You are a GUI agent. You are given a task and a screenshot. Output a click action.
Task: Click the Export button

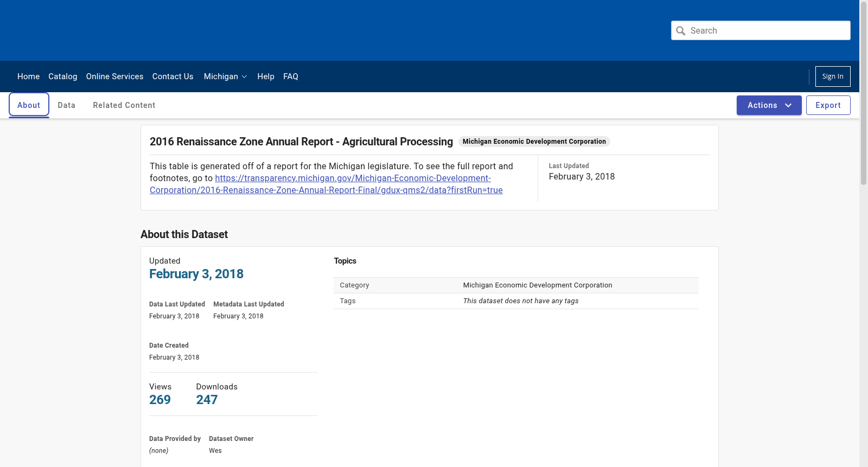(x=828, y=105)
